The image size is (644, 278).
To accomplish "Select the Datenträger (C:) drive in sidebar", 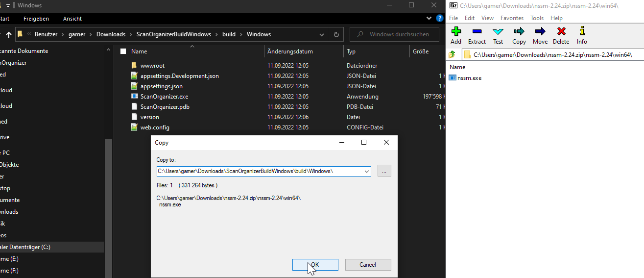I will [51, 247].
